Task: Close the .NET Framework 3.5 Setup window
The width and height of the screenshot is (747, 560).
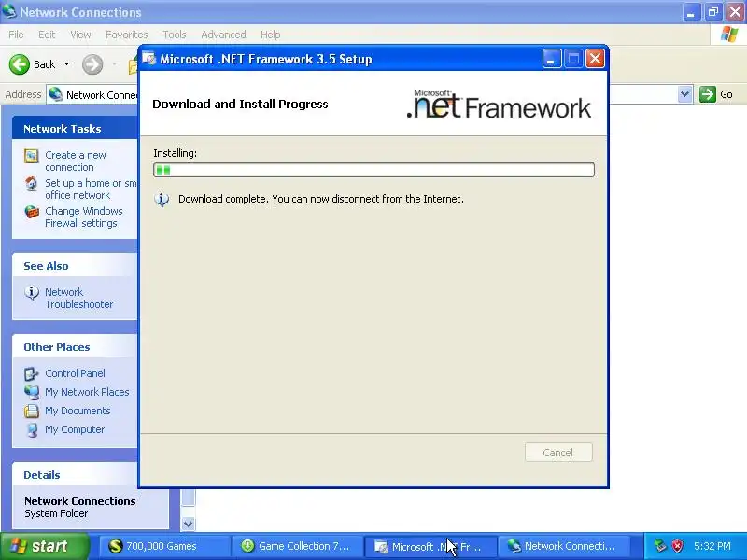Action: [x=595, y=59]
